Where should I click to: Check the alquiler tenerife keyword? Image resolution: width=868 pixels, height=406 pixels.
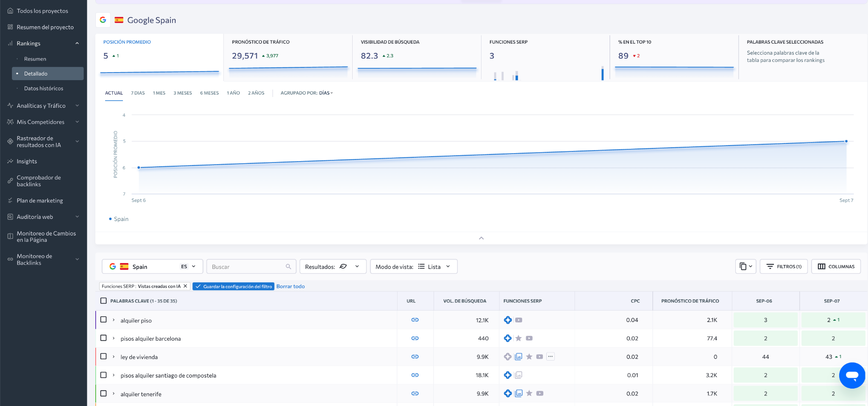(x=103, y=393)
